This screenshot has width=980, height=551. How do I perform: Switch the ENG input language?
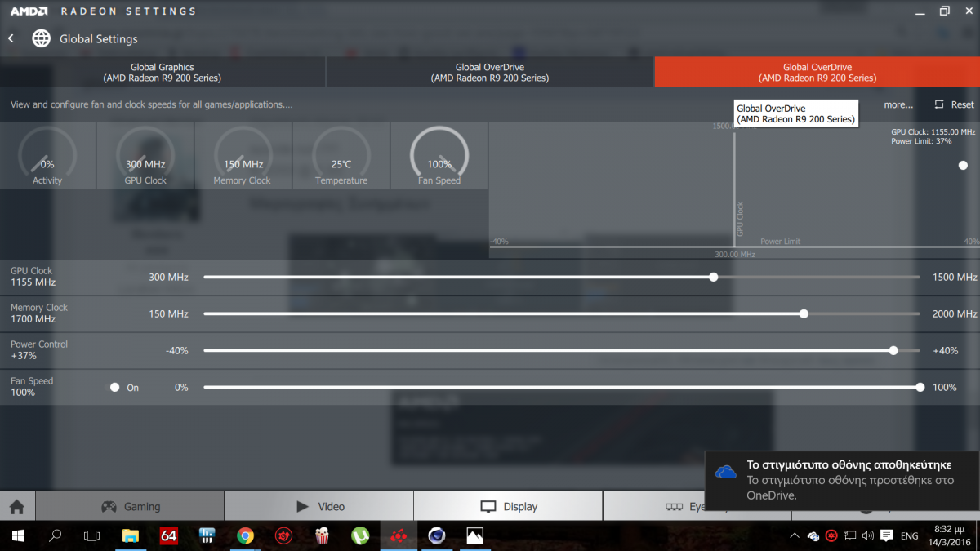[x=909, y=536]
